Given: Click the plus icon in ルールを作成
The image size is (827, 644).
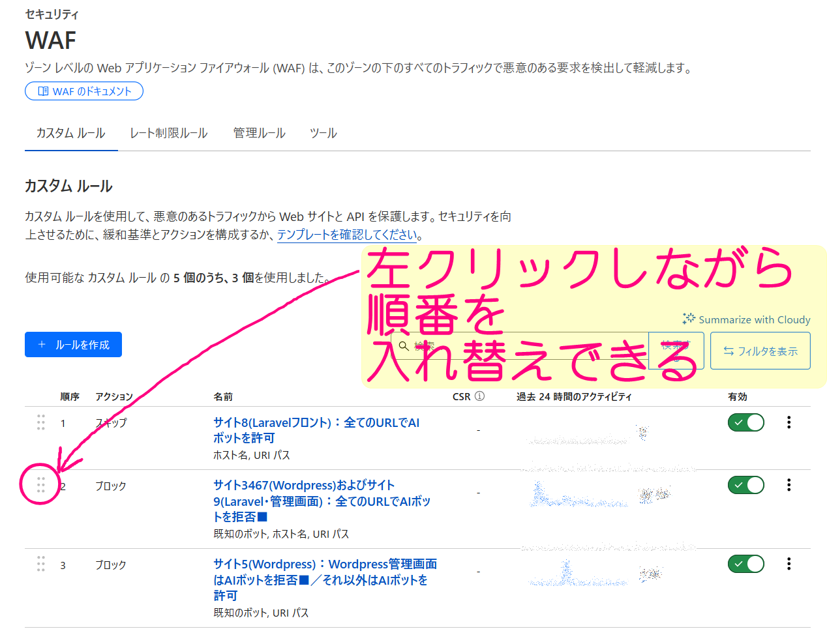Looking at the screenshot, I should [42, 344].
